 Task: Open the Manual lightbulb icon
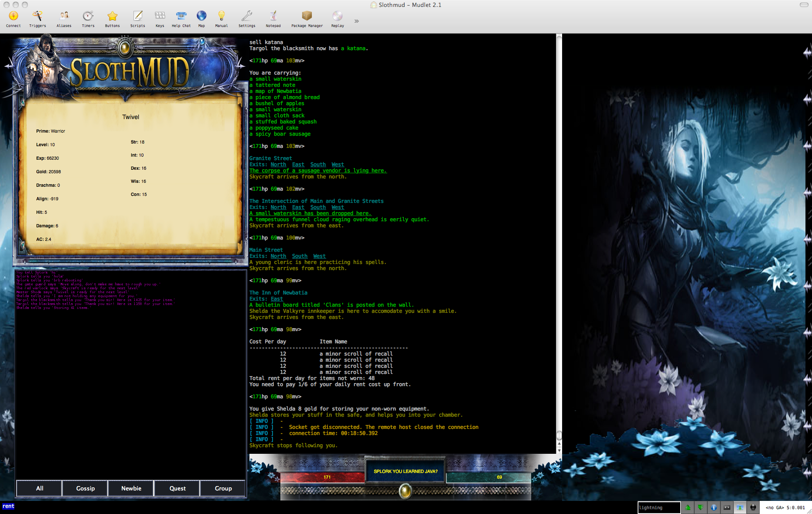click(x=222, y=19)
